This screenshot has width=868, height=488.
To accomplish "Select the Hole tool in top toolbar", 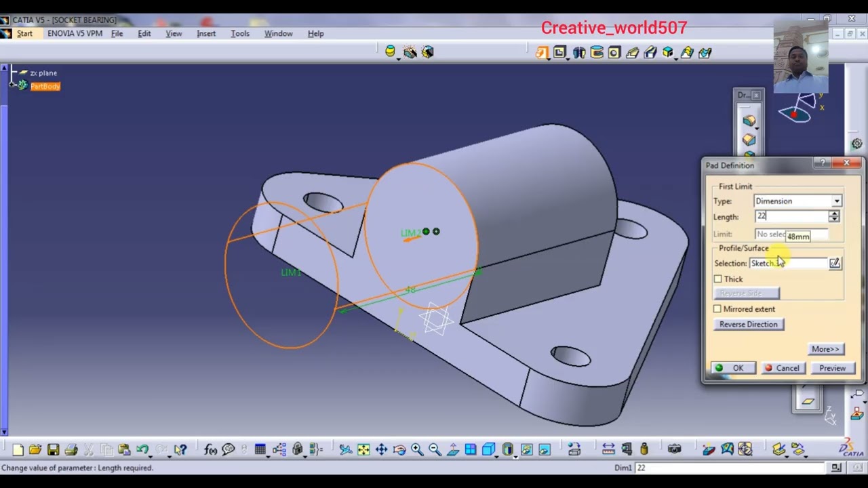I will point(614,52).
